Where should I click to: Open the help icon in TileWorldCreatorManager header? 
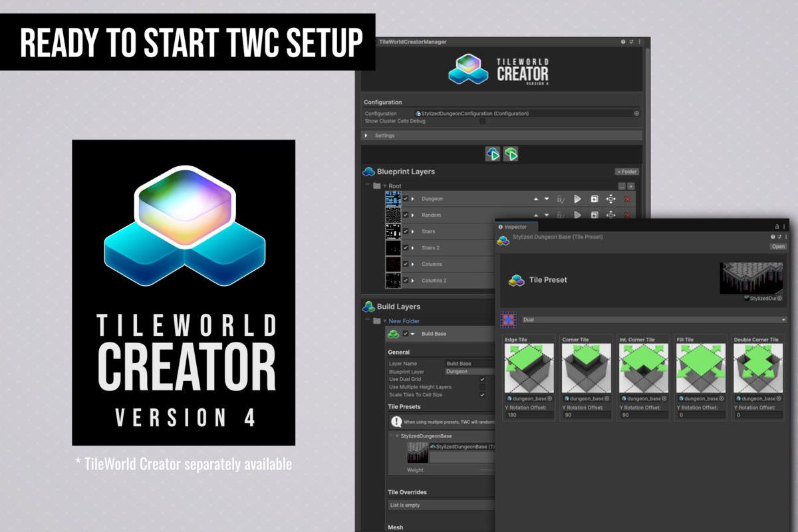(623, 42)
